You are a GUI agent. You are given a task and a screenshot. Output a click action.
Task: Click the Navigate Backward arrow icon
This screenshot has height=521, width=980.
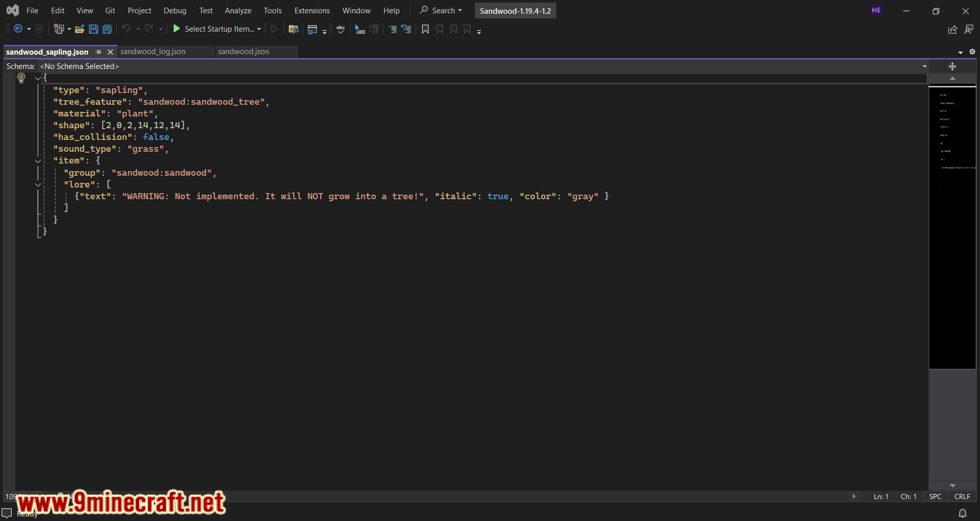[x=18, y=29]
